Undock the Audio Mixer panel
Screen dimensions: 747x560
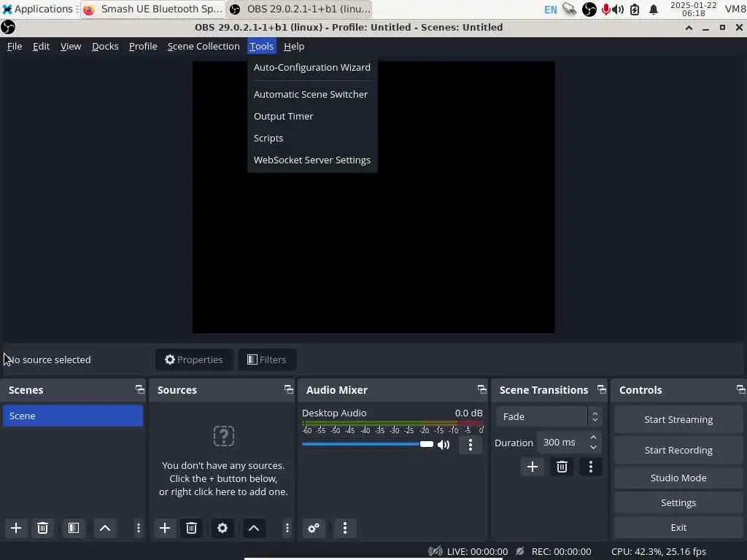[x=482, y=389]
